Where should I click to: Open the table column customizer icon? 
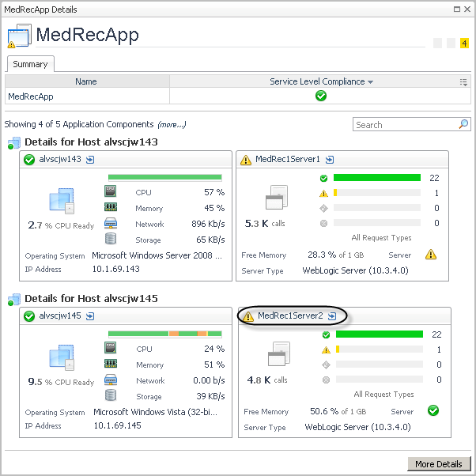[463, 82]
